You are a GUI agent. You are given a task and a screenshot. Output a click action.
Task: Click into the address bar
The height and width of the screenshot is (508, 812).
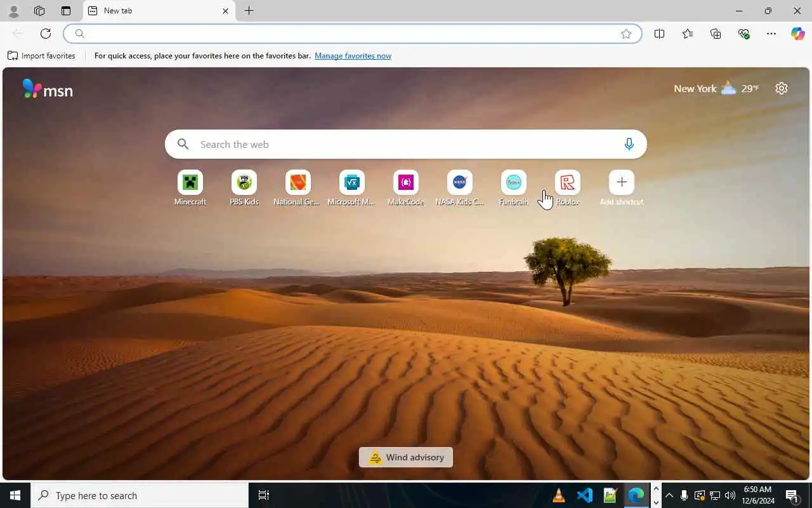(352, 34)
